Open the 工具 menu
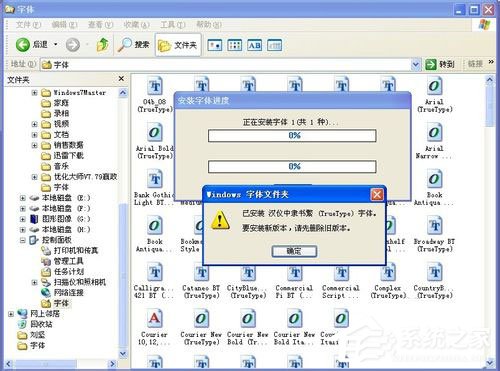500x371 pixels. [x=173, y=25]
